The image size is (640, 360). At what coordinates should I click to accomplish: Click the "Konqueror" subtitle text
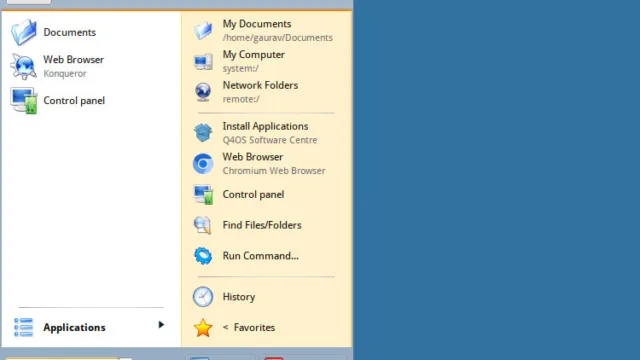click(x=65, y=74)
